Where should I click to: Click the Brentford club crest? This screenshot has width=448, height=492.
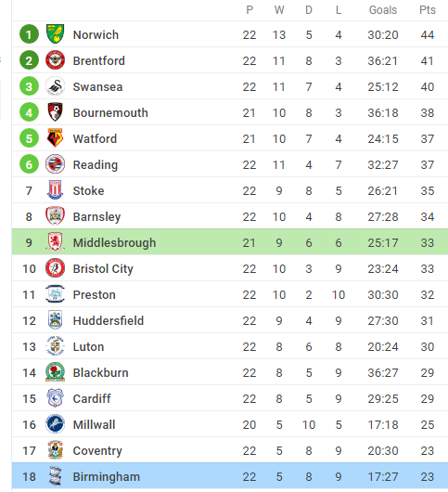click(x=55, y=60)
